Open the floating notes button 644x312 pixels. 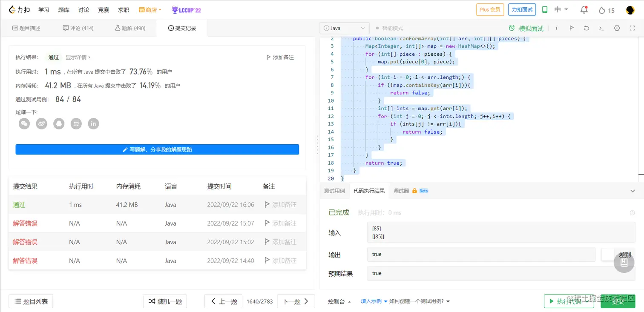click(624, 263)
